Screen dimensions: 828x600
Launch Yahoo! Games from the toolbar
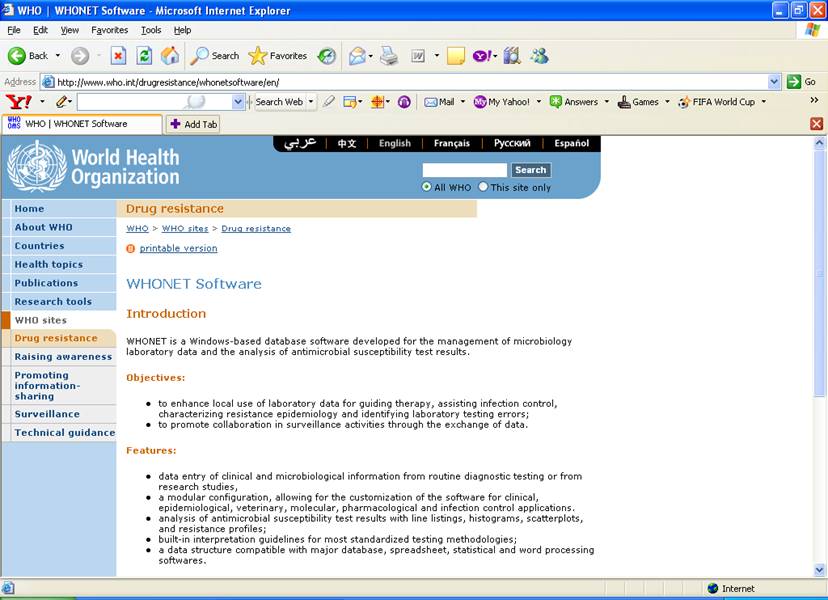point(643,102)
